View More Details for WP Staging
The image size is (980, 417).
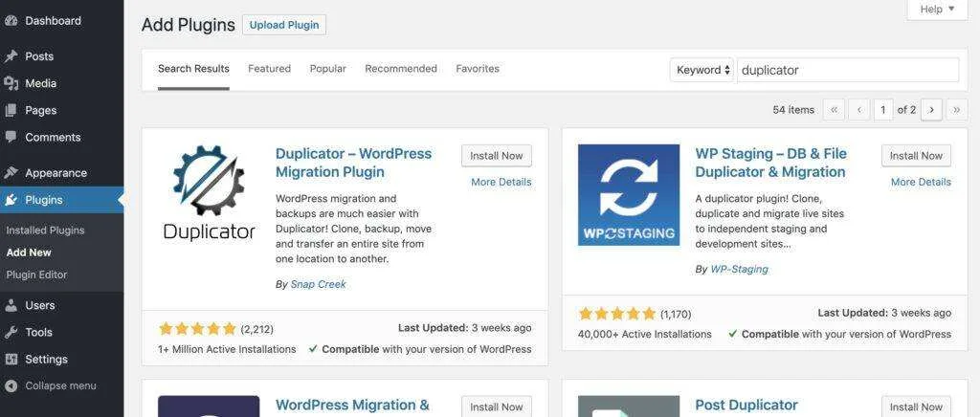[921, 182]
